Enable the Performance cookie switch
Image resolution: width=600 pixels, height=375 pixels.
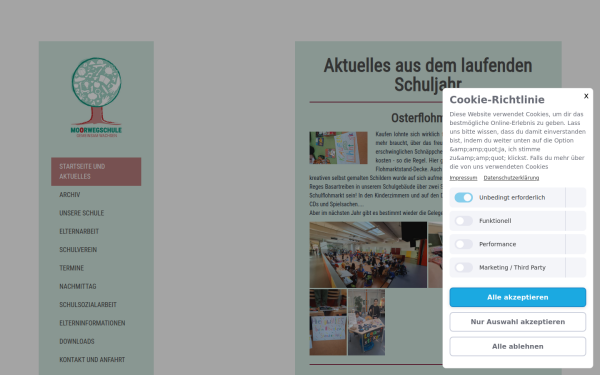tap(463, 244)
